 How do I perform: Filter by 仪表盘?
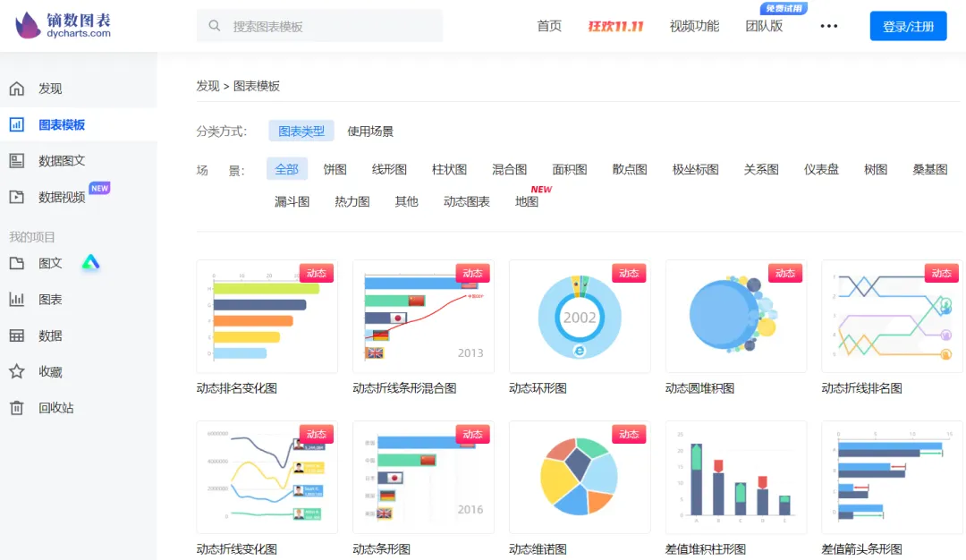pos(821,169)
